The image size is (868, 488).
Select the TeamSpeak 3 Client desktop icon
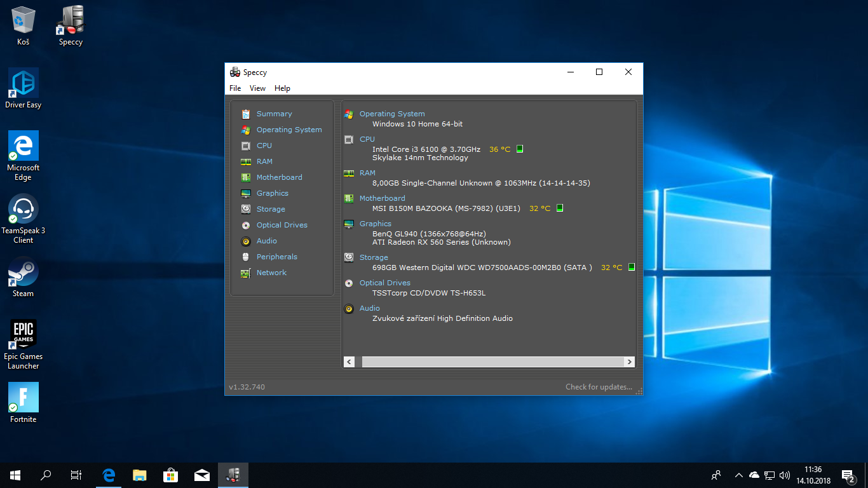tap(24, 219)
